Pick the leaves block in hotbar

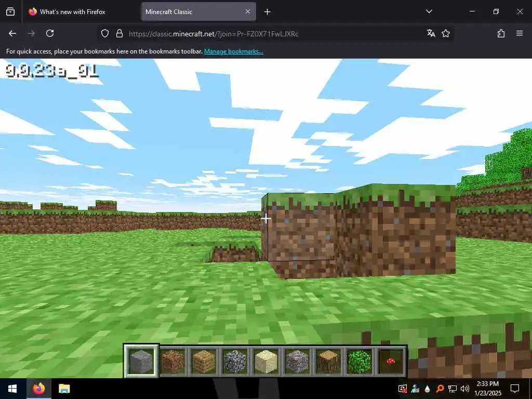tap(360, 361)
